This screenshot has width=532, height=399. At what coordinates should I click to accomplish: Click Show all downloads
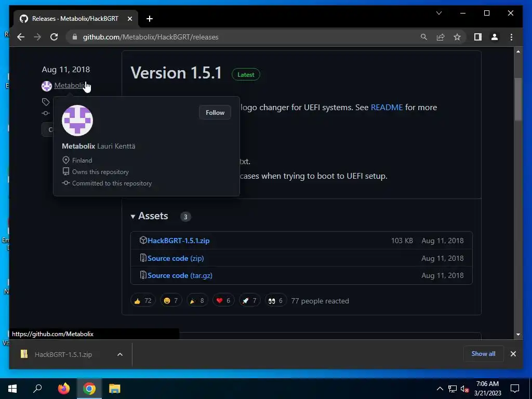[483, 354]
